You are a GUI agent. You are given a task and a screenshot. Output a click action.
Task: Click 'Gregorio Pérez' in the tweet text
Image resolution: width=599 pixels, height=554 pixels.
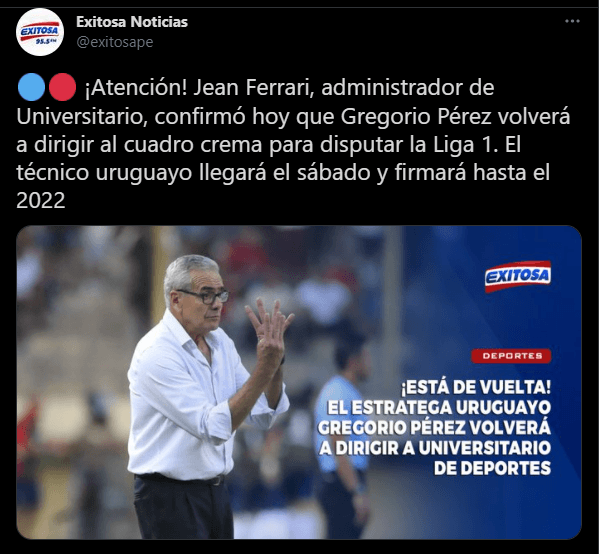click(416, 117)
